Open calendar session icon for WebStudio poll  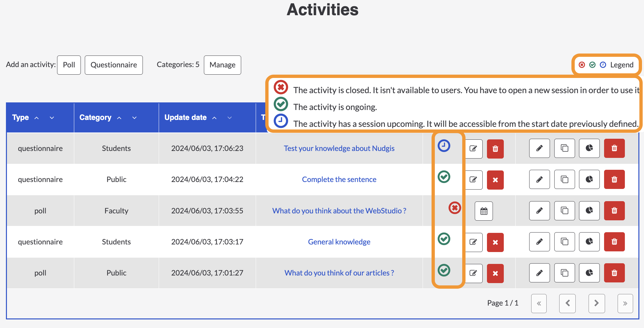pyautogui.click(x=484, y=211)
